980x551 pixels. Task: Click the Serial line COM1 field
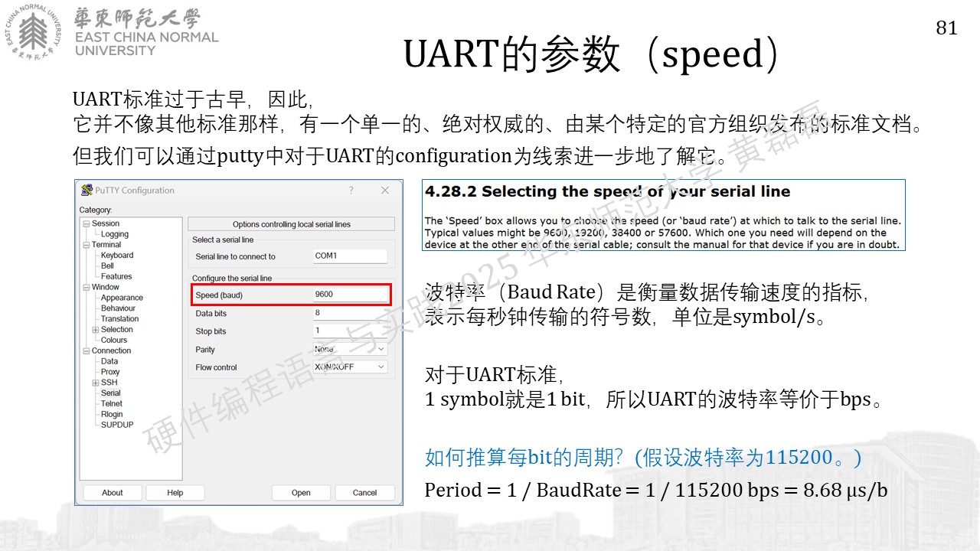tap(349, 256)
